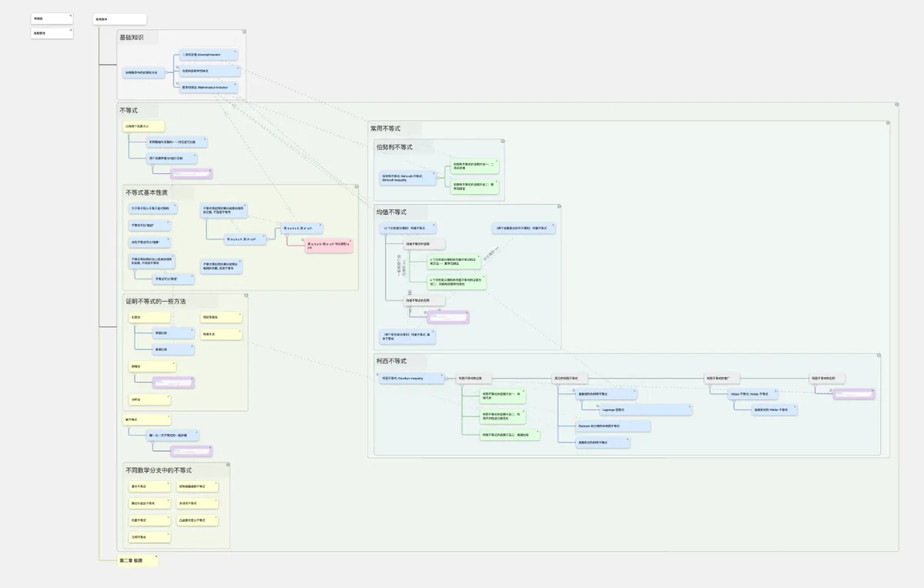924x588 pixels.
Task: Collapse the 伯努利不等式 group box
Action: pos(503,141)
